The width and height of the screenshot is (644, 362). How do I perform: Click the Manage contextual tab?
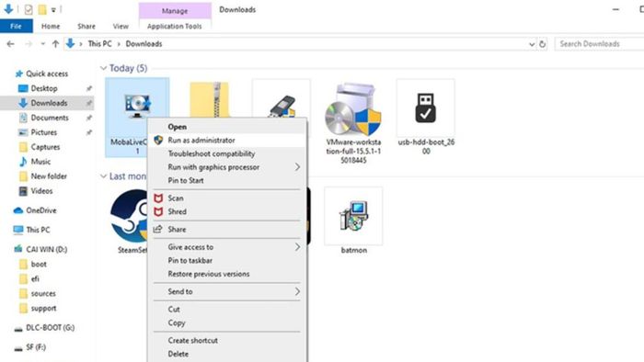(x=175, y=11)
